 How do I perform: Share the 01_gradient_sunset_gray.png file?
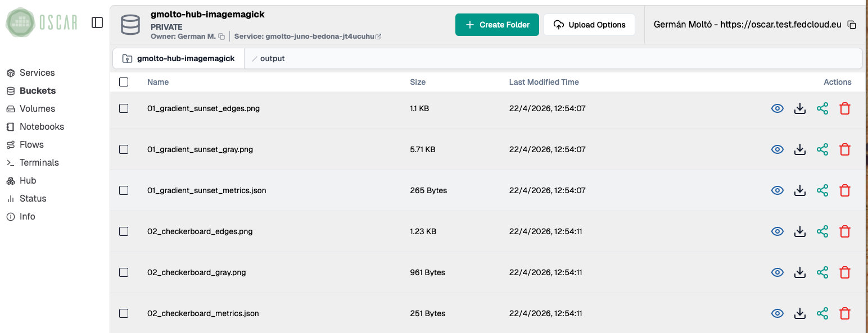click(x=822, y=149)
